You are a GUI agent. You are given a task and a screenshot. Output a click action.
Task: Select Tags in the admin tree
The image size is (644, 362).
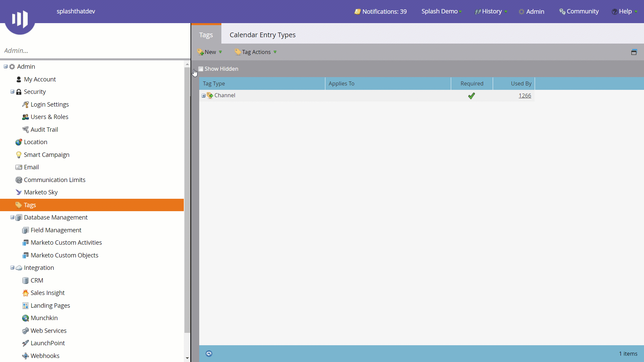(92, 205)
